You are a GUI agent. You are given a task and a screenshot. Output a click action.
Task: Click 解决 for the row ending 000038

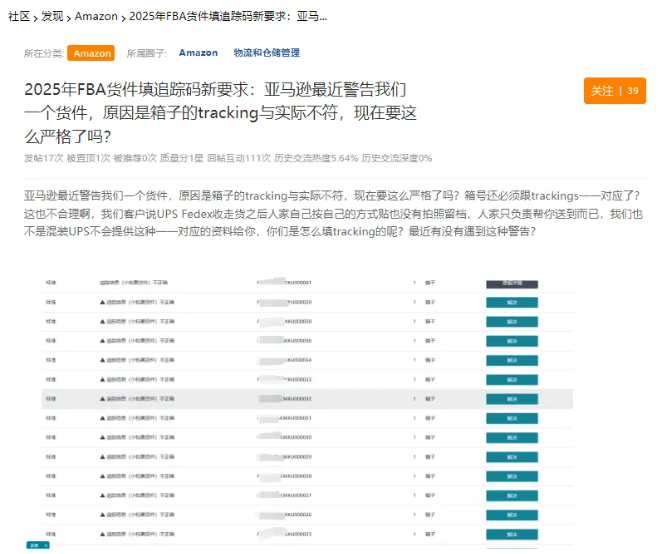[x=512, y=322]
